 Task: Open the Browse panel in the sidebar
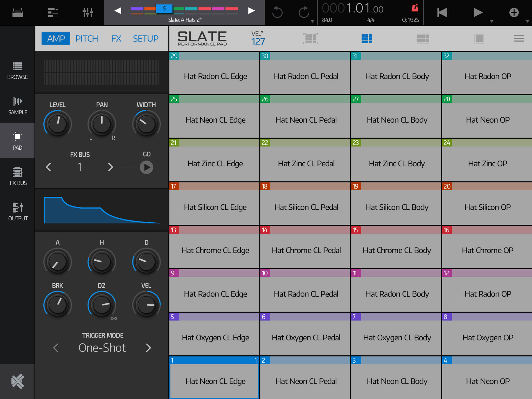[17, 71]
